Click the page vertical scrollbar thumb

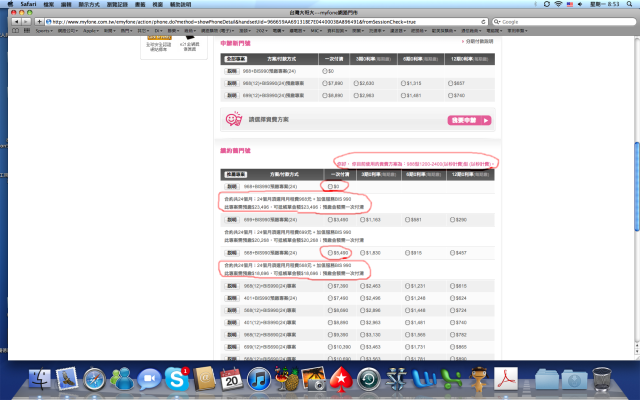click(637, 187)
